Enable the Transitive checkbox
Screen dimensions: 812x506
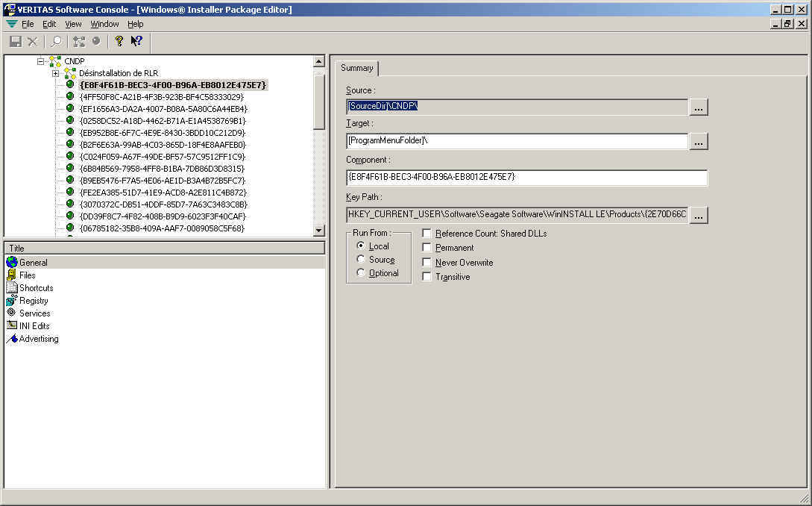[427, 277]
